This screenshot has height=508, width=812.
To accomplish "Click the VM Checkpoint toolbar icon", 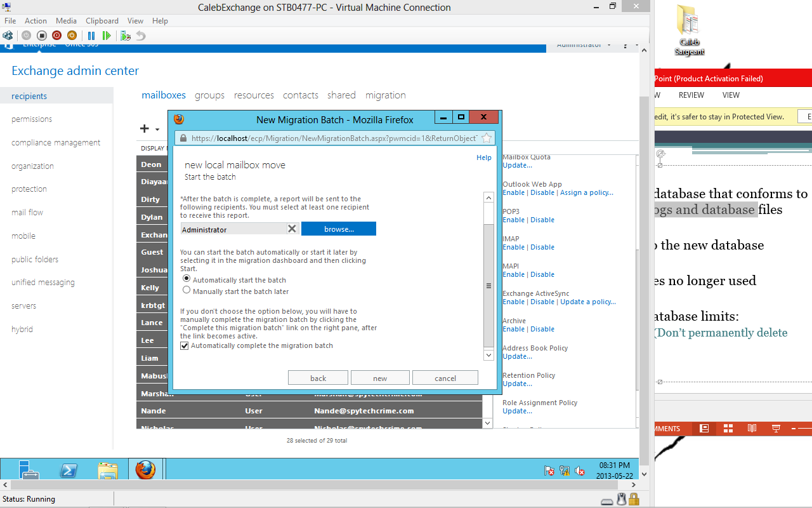I will pyautogui.click(x=126, y=36).
